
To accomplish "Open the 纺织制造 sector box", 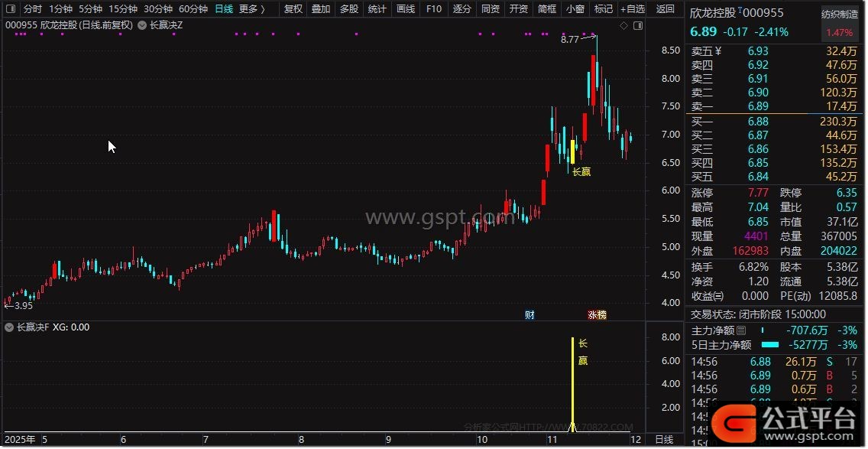I will coord(840,14).
